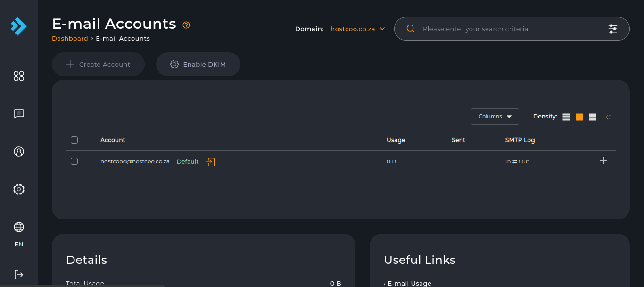Sort by the Sent column header
Screen dimensions: 644x287
(x=458, y=140)
